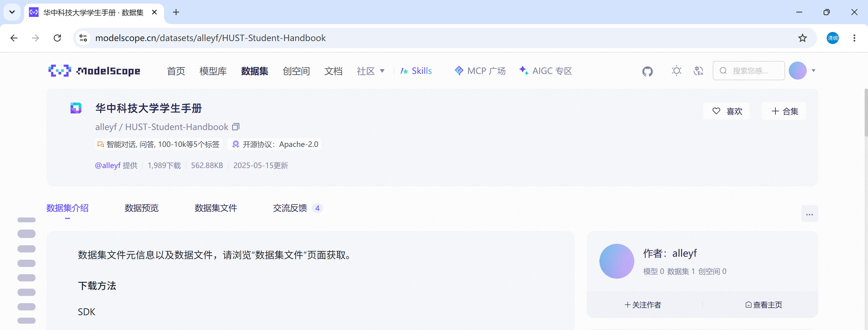Screen dimensions: 868x330
Task: Go forward to the next page
Action: 35,38
